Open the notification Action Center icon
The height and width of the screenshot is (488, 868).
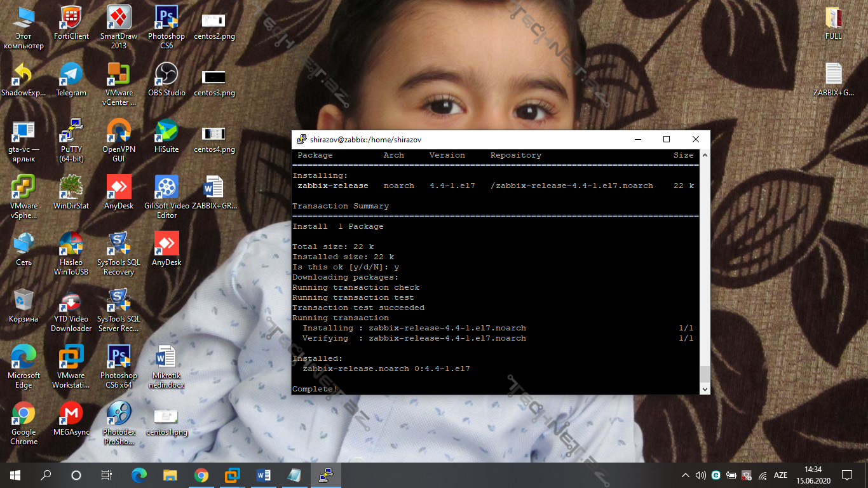point(847,475)
